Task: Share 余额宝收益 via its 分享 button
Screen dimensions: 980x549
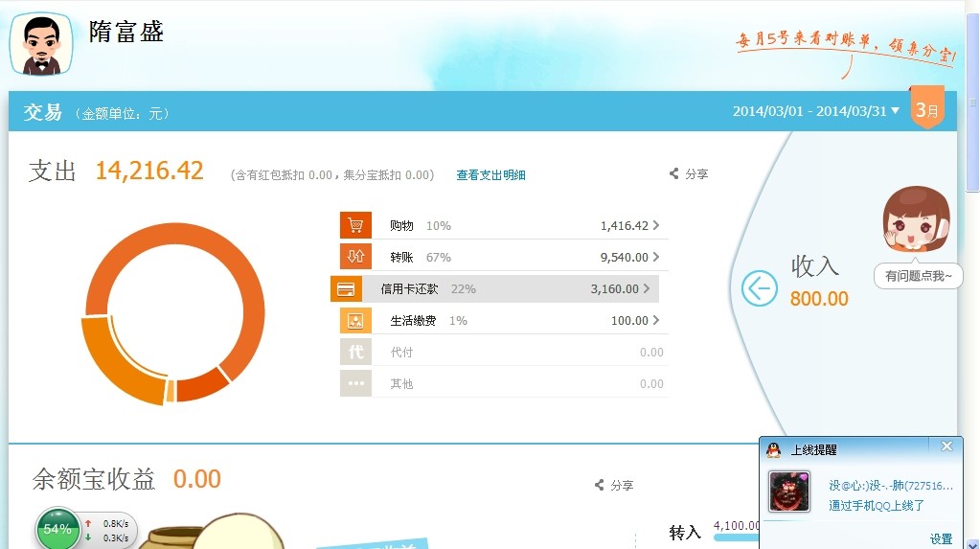Action: click(614, 485)
